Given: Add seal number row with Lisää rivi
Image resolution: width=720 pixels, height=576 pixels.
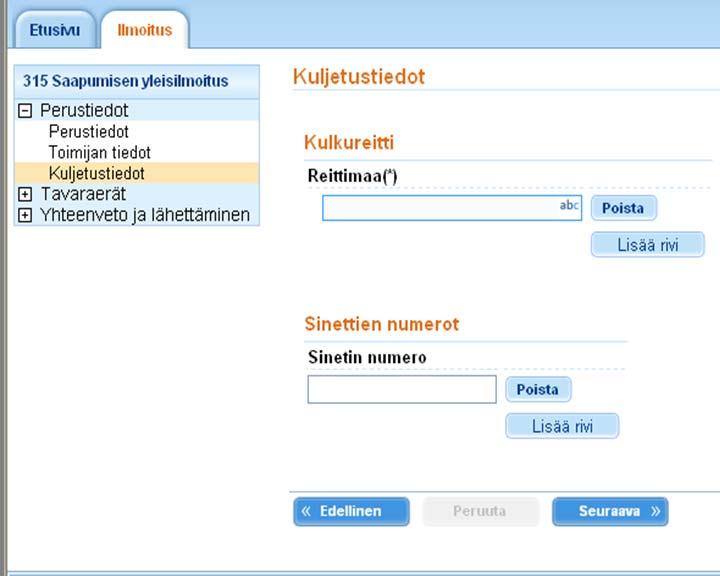Looking at the screenshot, I should [x=562, y=426].
